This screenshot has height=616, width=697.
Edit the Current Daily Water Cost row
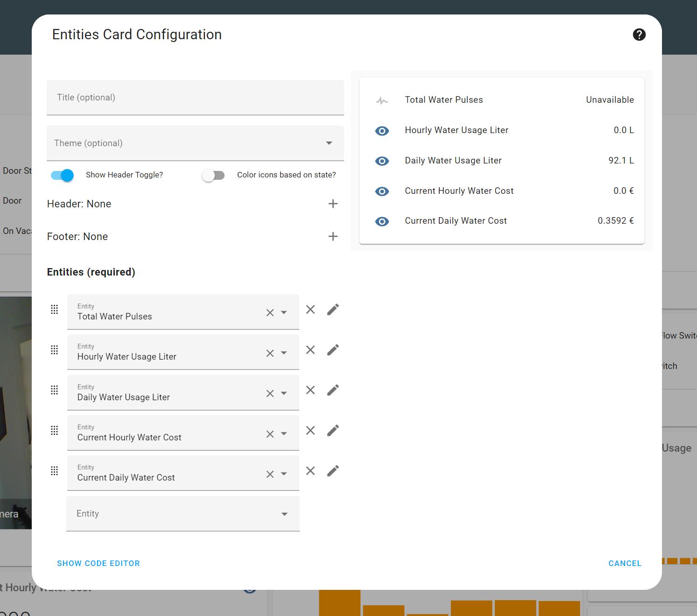(333, 471)
